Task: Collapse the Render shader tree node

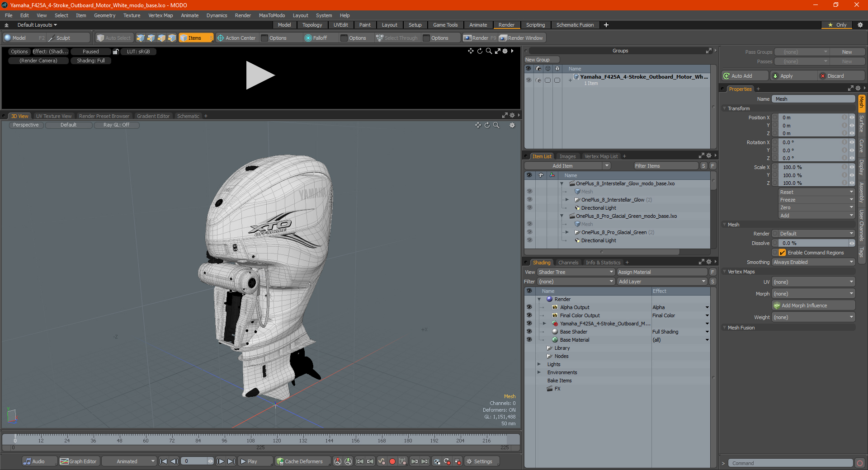Action: (x=539, y=299)
